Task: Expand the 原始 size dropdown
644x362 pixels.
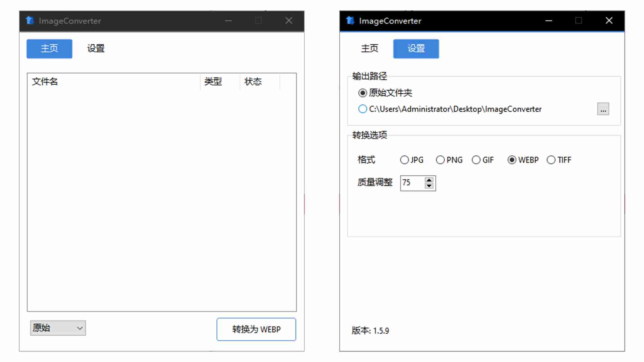Action: point(58,328)
